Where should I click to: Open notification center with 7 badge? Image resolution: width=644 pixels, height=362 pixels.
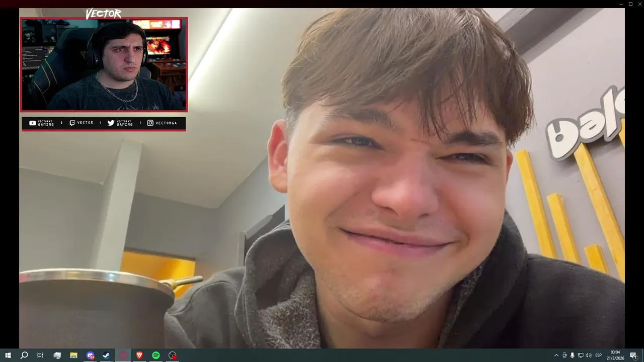click(x=633, y=355)
